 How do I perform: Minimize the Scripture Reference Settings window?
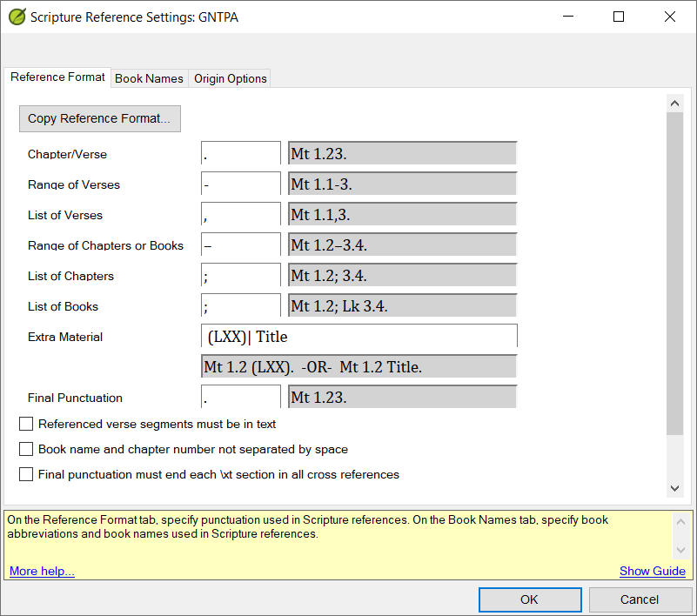pyautogui.click(x=568, y=17)
